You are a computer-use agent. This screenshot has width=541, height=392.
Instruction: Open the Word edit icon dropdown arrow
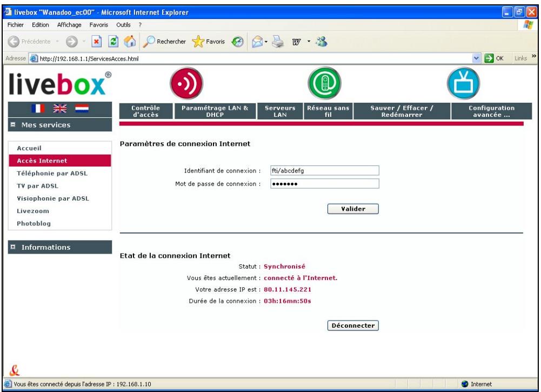coord(309,42)
